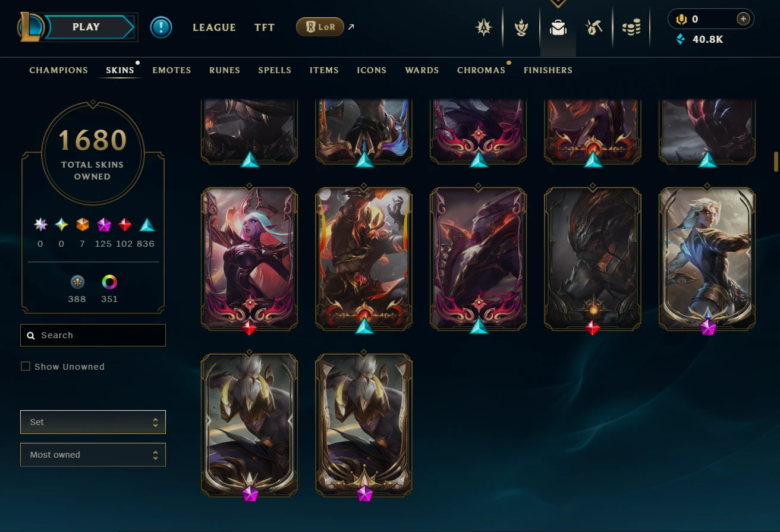Open the Loot hammer icon
Viewport: 780px width, 532px height.
coord(594,27)
